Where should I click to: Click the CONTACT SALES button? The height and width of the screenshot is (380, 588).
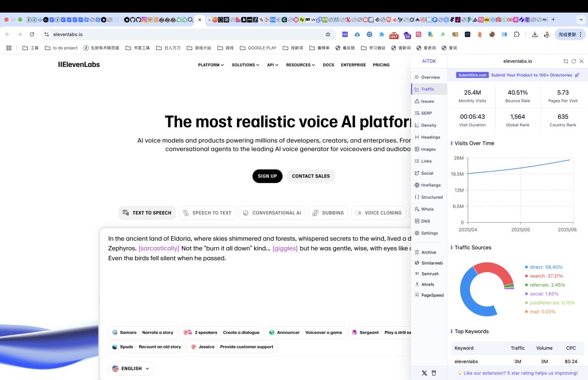pos(311,176)
